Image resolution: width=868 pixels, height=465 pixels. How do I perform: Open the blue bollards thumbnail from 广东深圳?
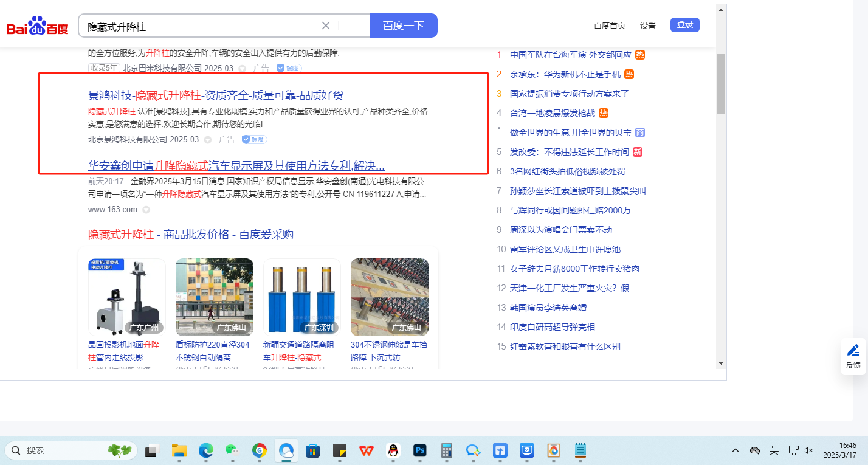pos(302,297)
